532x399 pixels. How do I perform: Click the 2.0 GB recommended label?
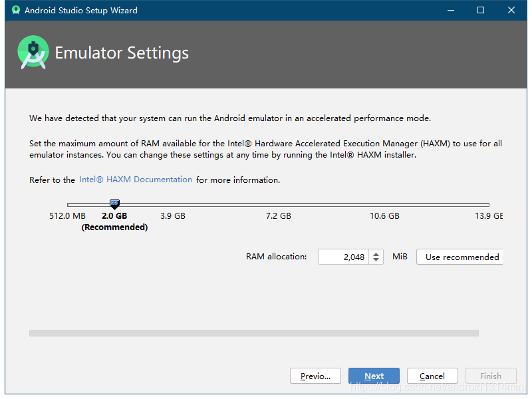click(x=114, y=221)
